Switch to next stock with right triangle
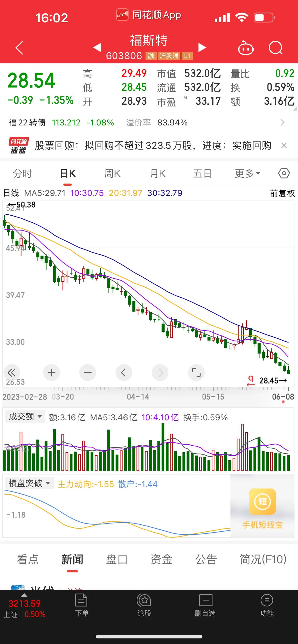 click(202, 47)
